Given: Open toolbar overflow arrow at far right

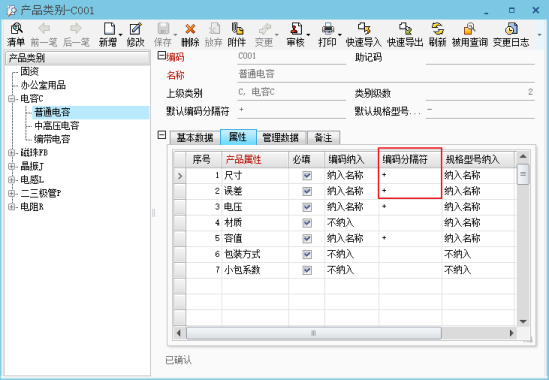Looking at the screenshot, I should (x=539, y=35).
